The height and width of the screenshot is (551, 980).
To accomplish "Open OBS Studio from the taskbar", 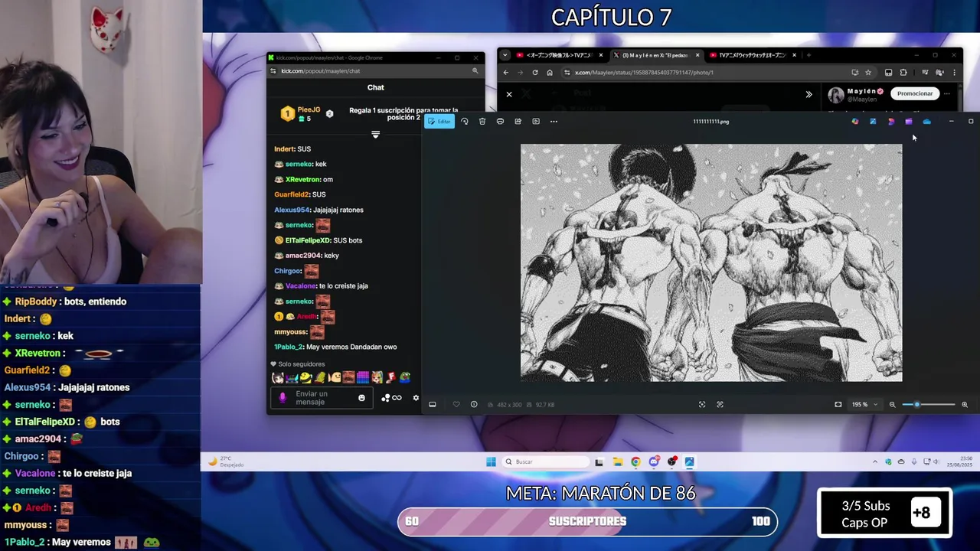I will pyautogui.click(x=671, y=461).
